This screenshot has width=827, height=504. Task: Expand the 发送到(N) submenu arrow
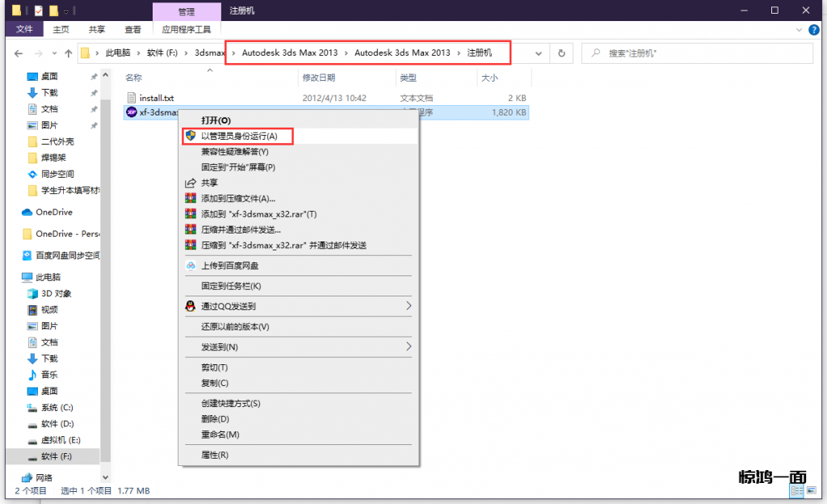click(x=409, y=346)
